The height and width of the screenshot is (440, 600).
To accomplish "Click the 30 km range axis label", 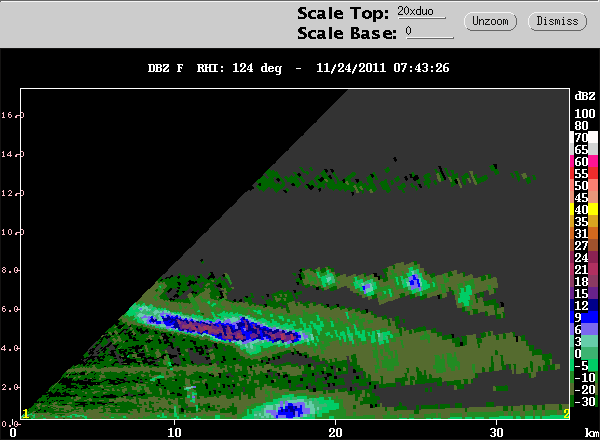I will coord(496,432).
